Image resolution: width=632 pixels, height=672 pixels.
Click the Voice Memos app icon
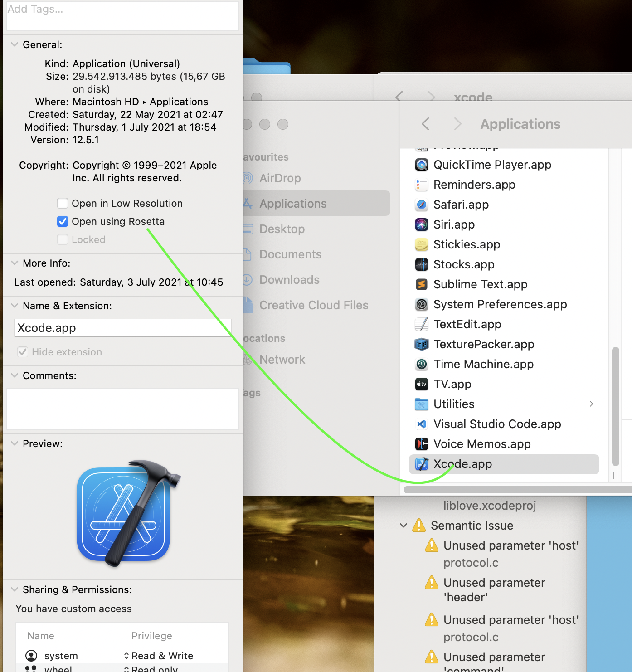(422, 444)
